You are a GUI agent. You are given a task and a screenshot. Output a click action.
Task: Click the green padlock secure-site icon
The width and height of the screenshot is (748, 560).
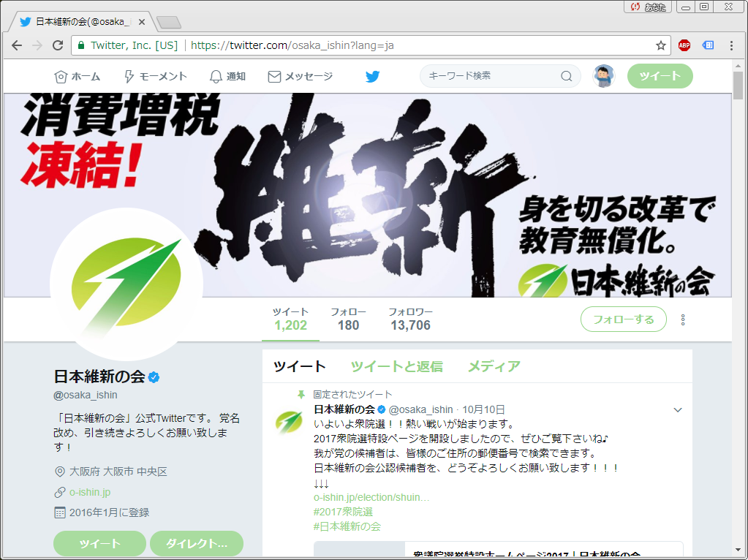click(x=81, y=45)
